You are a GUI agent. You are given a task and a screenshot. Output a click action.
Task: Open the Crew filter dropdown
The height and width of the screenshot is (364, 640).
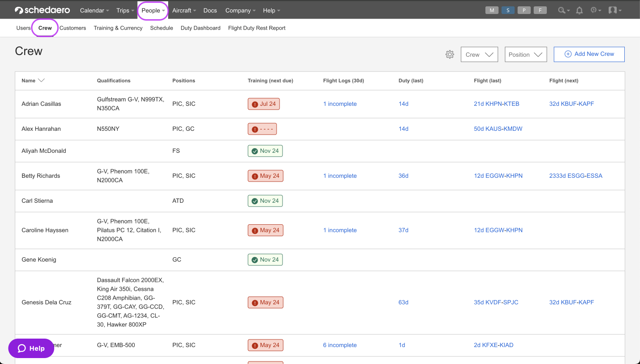(479, 55)
